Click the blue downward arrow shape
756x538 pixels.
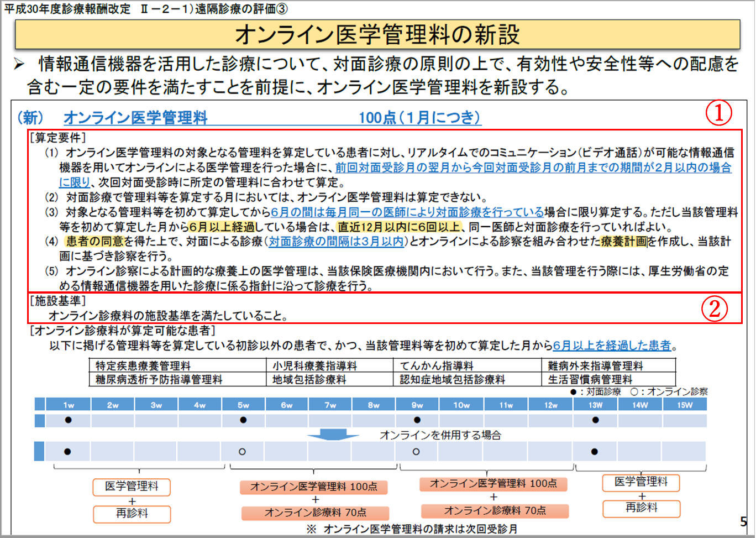pyautogui.click(x=333, y=435)
